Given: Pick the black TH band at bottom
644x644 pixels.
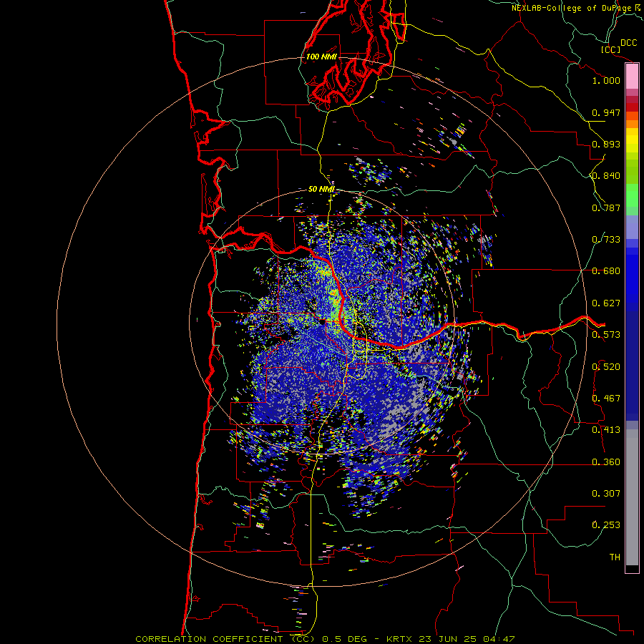Looking at the screenshot, I should 632,568.
